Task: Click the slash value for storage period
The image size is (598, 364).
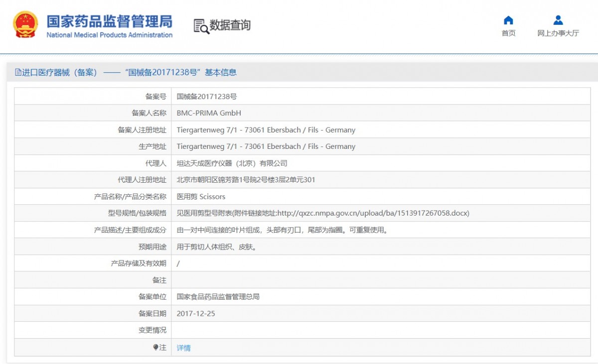Action: point(178,263)
